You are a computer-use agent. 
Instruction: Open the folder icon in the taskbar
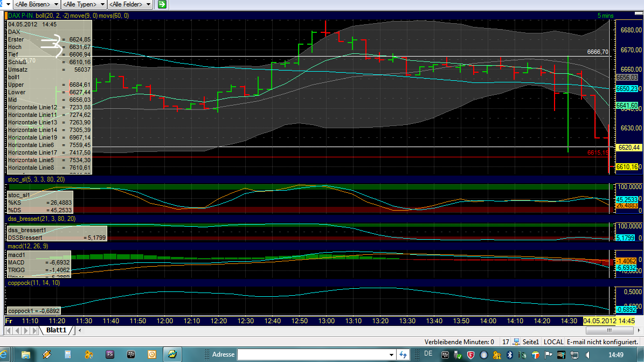(26, 354)
